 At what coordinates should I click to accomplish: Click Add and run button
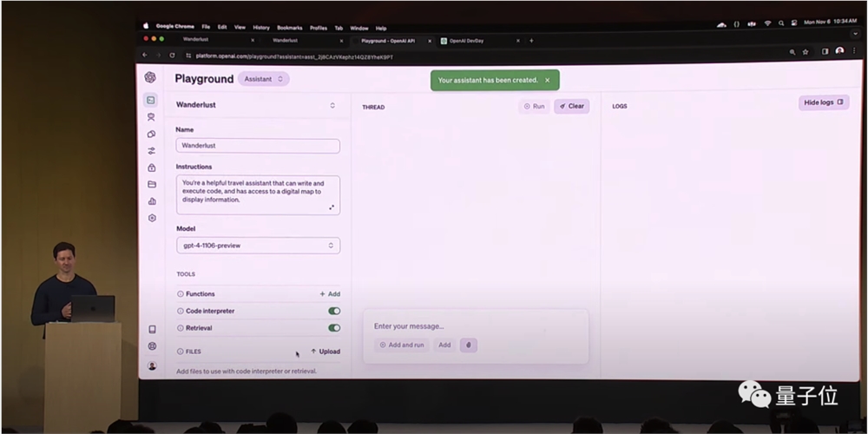[x=402, y=345]
